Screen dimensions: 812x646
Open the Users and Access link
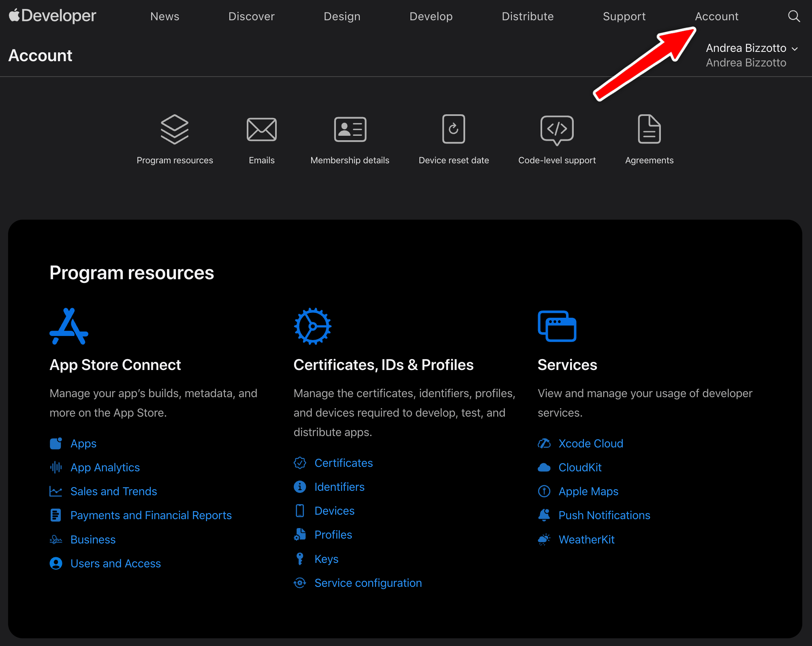click(x=115, y=563)
